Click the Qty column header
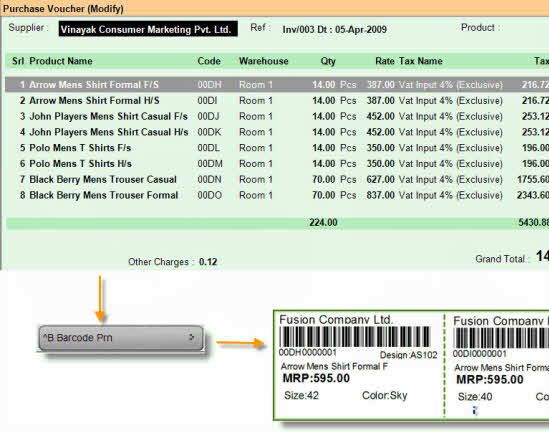 click(328, 61)
